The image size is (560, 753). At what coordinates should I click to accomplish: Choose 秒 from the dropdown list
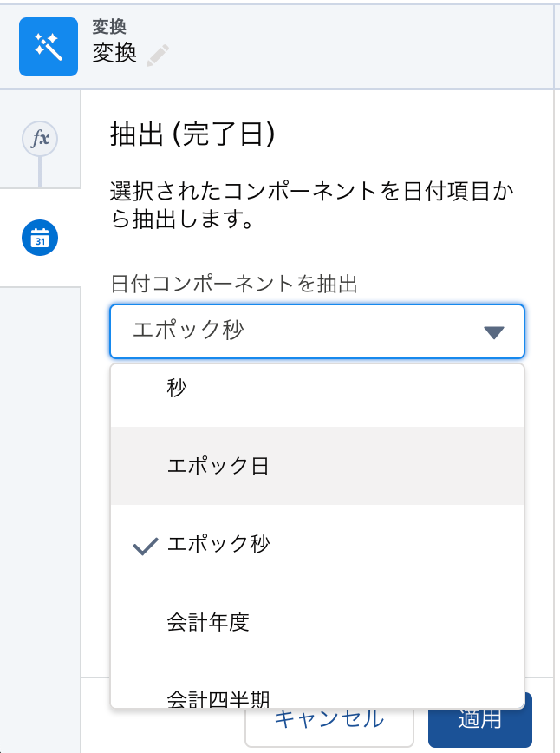pos(317,388)
